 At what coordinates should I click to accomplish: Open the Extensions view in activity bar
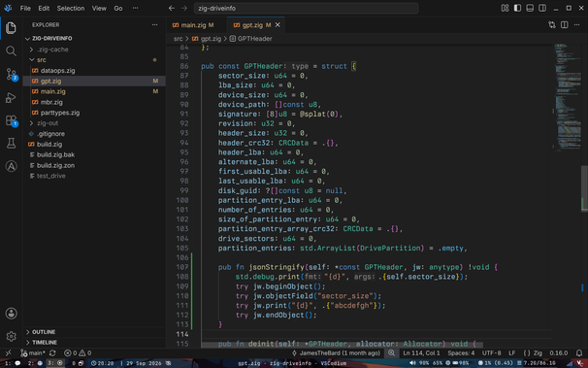(x=12, y=120)
